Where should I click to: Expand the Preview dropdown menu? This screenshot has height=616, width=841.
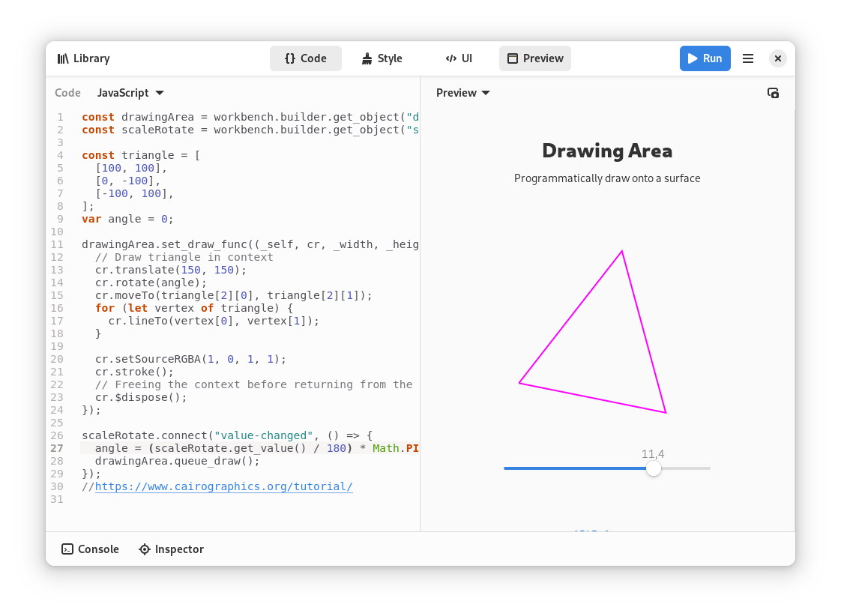[463, 93]
